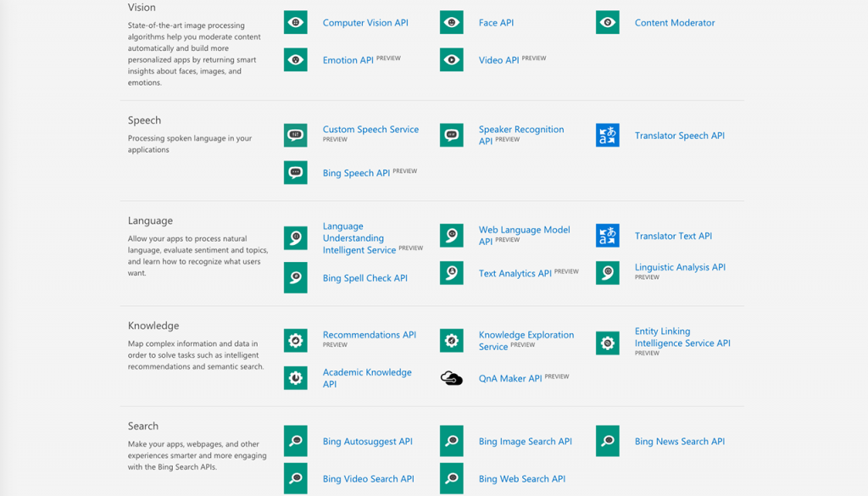Open the Academic Knowledge API link
Screen dimensions: 868x496
(x=367, y=378)
